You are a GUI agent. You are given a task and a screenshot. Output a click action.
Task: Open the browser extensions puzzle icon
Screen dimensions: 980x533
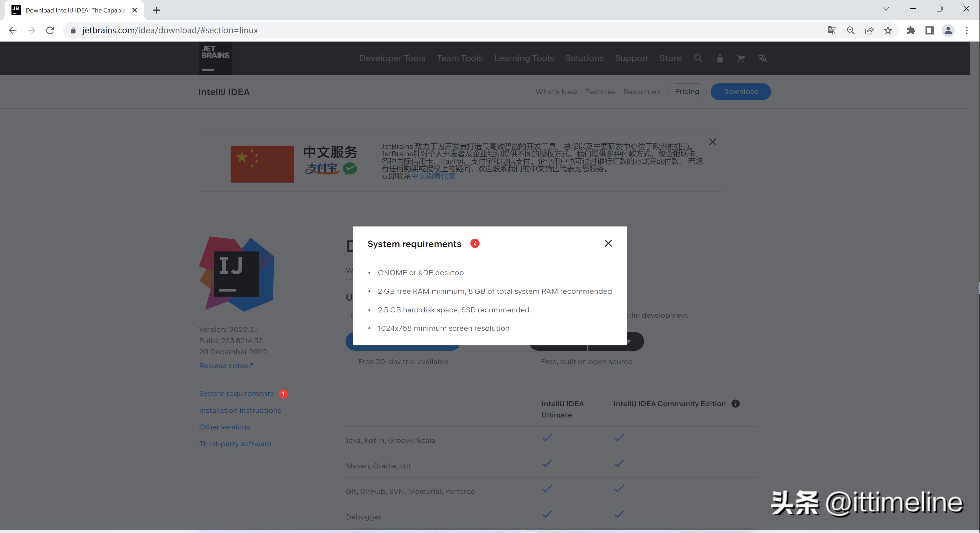click(911, 30)
